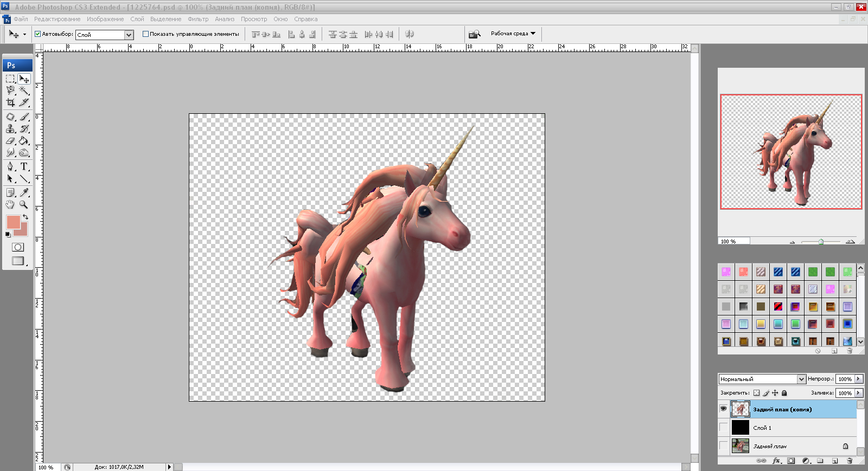Select the Pen tool
Image resolution: width=868 pixels, height=471 pixels.
point(10,166)
